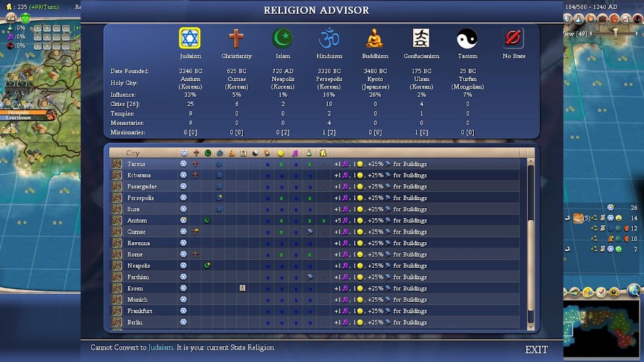Screen dimensions: 644x362
Task: Sort by Confucianism column header icon
Action: (243, 153)
